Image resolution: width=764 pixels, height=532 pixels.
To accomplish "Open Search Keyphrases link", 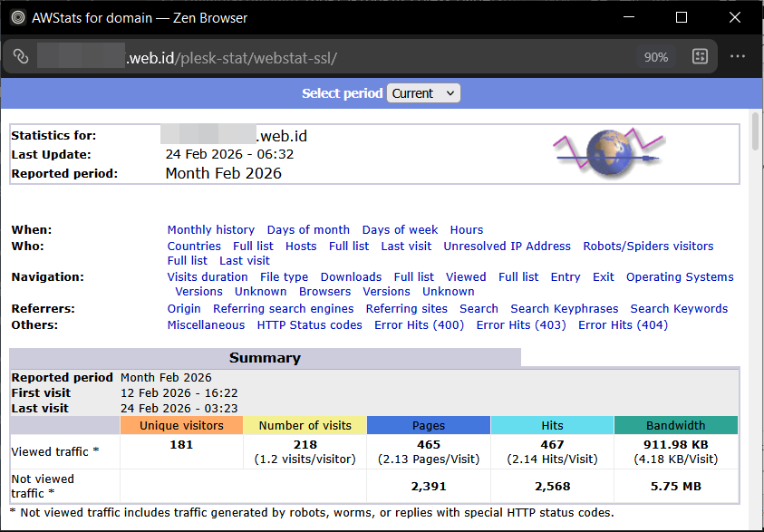I will [565, 309].
